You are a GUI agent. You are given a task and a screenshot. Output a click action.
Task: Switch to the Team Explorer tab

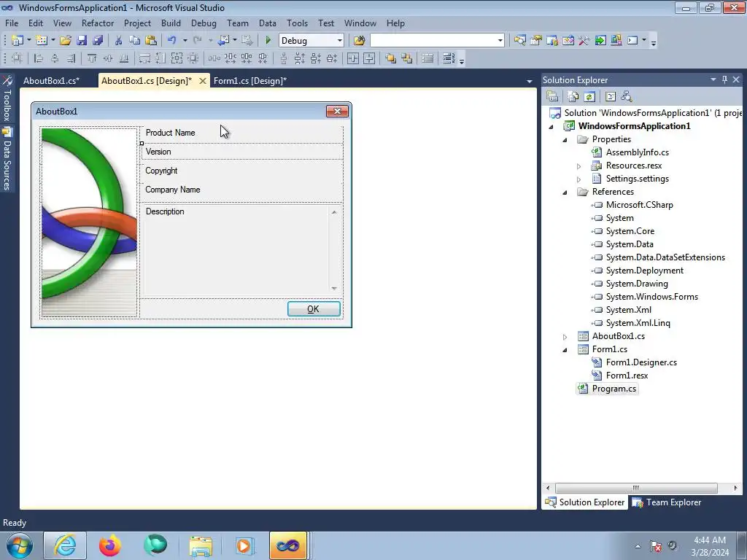(x=667, y=502)
